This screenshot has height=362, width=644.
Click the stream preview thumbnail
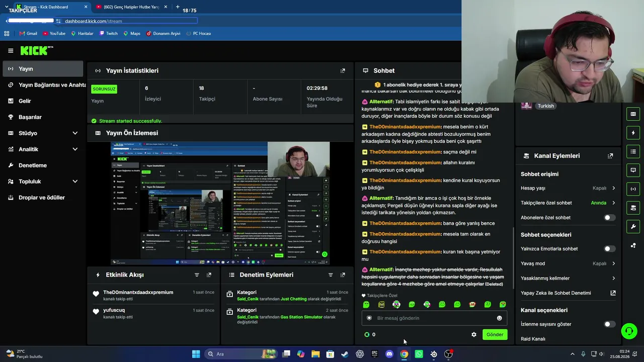point(220,203)
